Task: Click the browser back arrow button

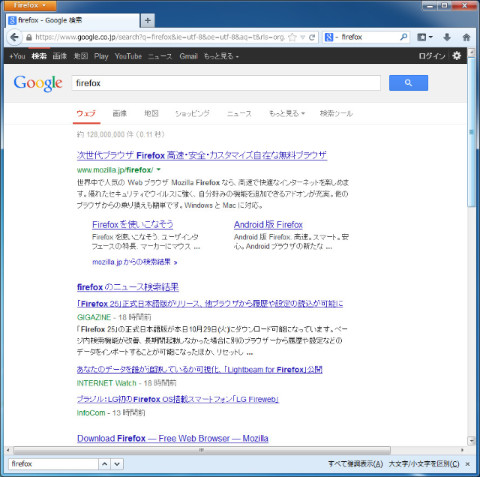Action: (14, 37)
